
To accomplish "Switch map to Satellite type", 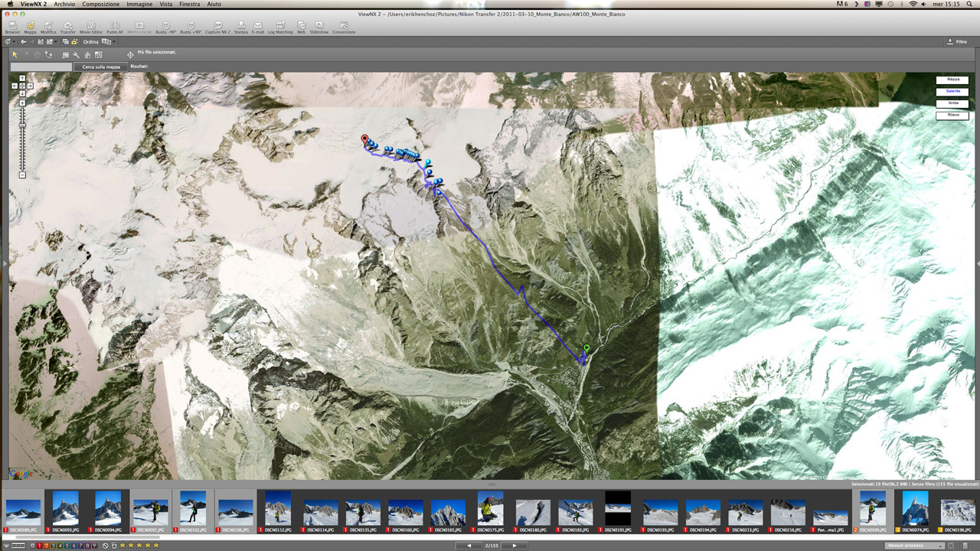I will [952, 92].
